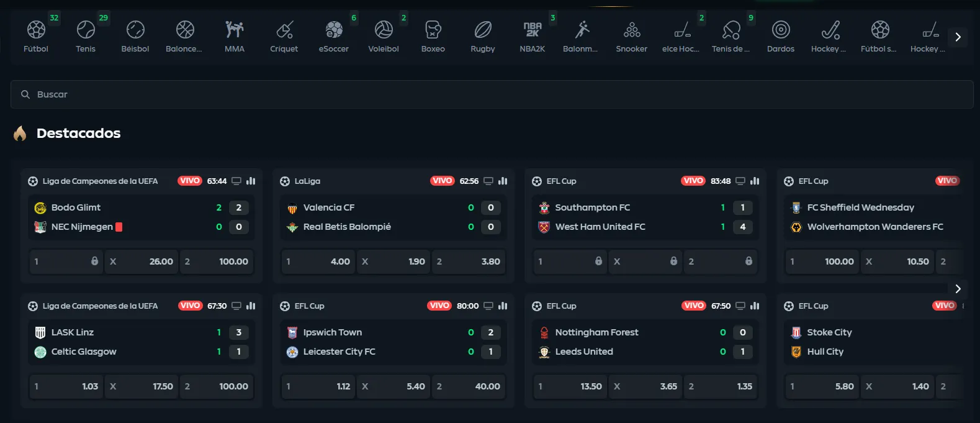Bet on draw 26.00 in Bodo Glimt match
The height and width of the screenshot is (423, 980).
coord(142,262)
